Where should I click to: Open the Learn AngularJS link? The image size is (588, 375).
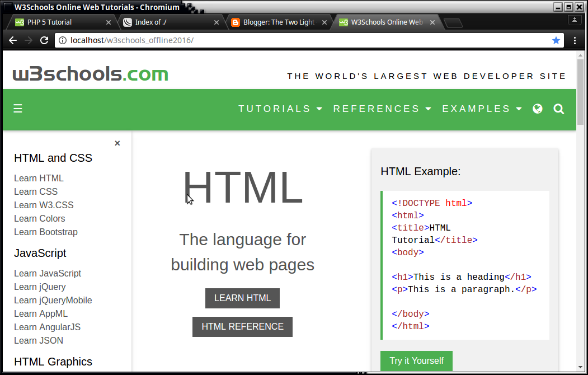click(x=47, y=327)
